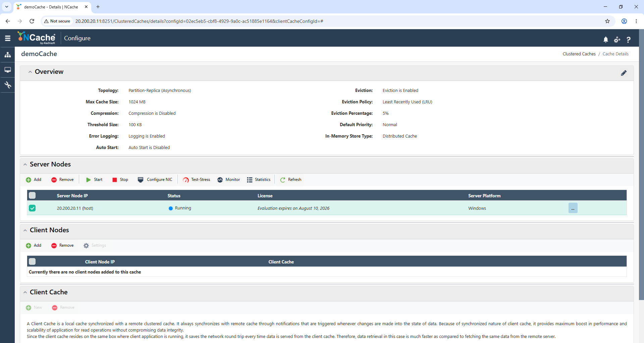
Task: View cache Statistics
Action: (x=259, y=180)
